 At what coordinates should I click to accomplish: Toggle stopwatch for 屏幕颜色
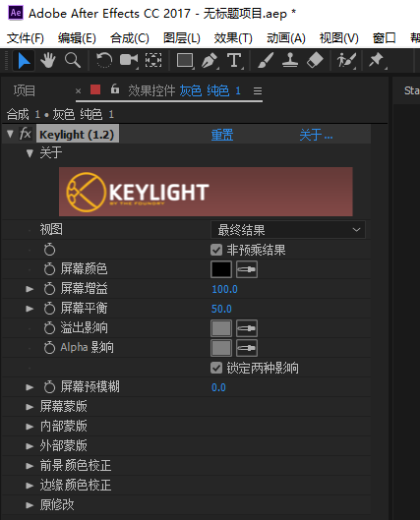pyautogui.click(x=49, y=269)
